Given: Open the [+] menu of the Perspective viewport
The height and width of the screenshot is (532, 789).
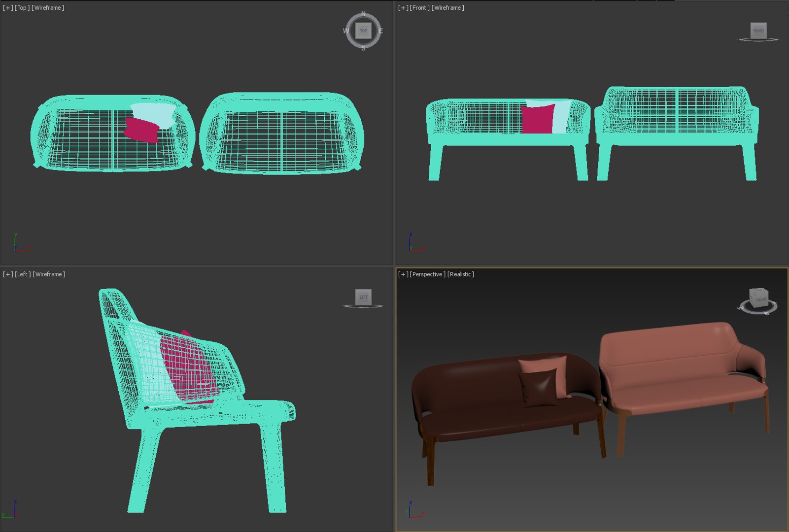Looking at the screenshot, I should [x=403, y=274].
